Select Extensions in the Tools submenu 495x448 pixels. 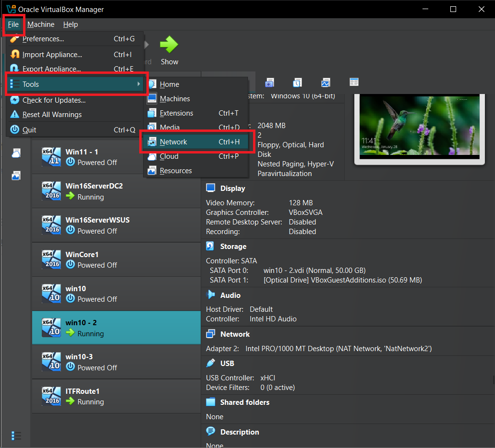(x=176, y=113)
